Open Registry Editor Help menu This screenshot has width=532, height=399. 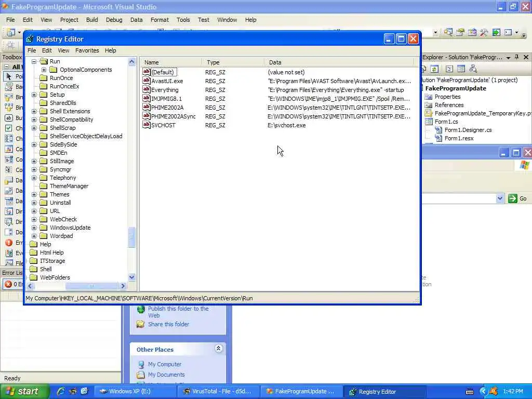tap(110, 50)
